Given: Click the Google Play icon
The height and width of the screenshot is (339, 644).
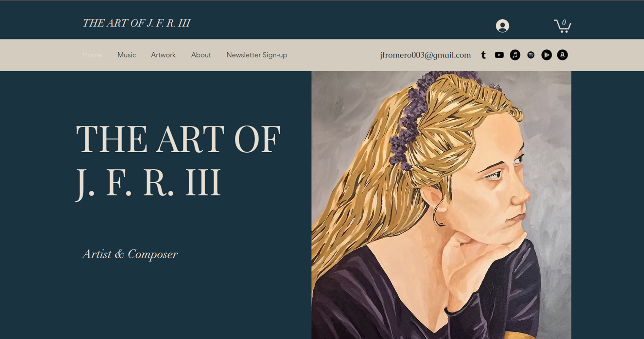Looking at the screenshot, I should pyautogui.click(x=546, y=55).
